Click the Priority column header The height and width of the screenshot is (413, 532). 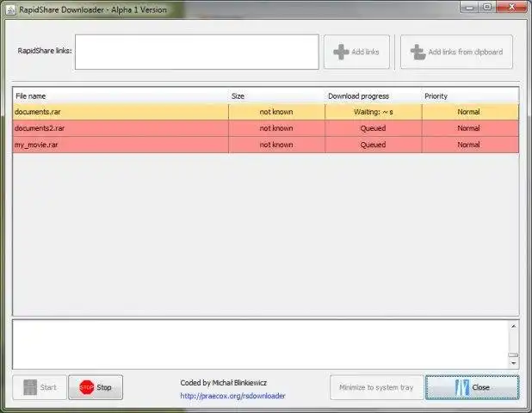(x=470, y=96)
